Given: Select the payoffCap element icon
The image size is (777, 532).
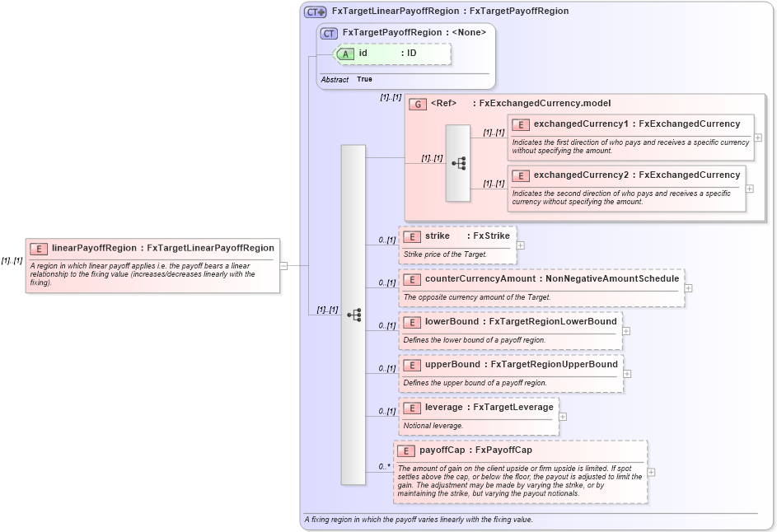Looking at the screenshot, I should 405,450.
